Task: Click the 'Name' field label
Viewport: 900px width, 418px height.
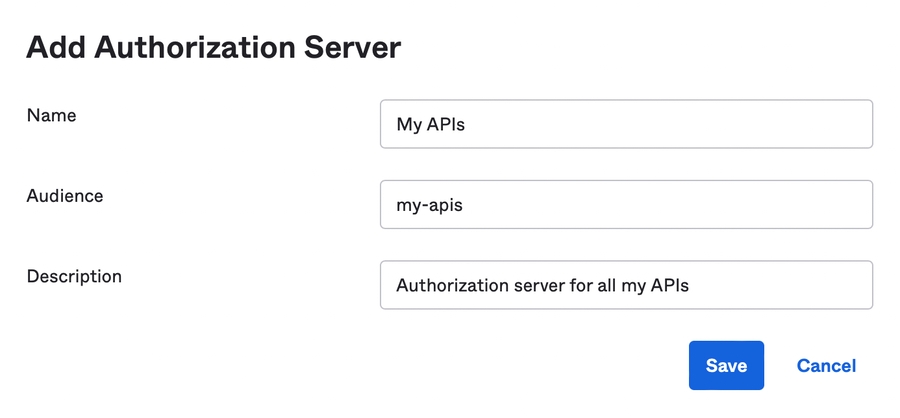Action: (52, 115)
